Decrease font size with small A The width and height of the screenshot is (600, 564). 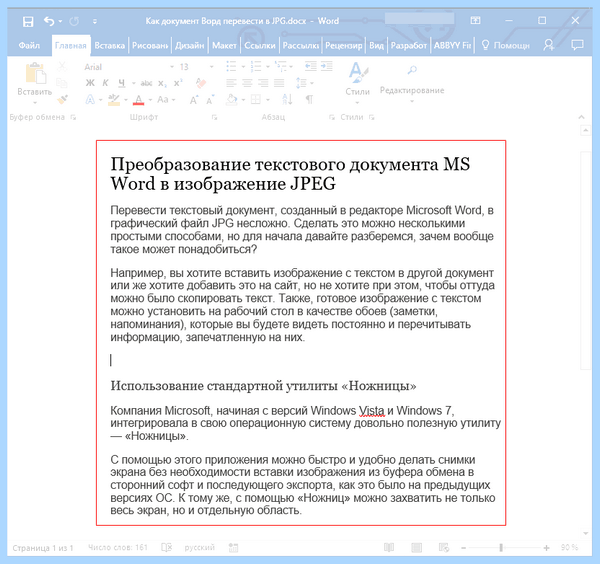click(x=210, y=100)
